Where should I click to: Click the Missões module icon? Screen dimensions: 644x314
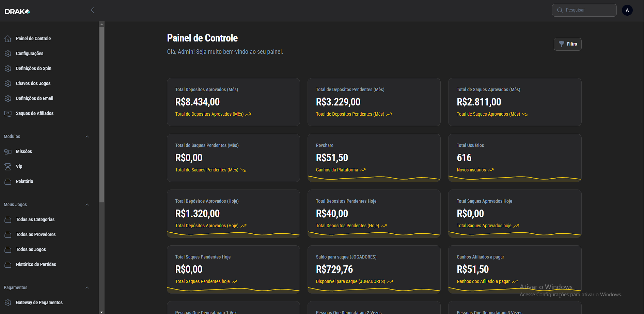pos(8,152)
